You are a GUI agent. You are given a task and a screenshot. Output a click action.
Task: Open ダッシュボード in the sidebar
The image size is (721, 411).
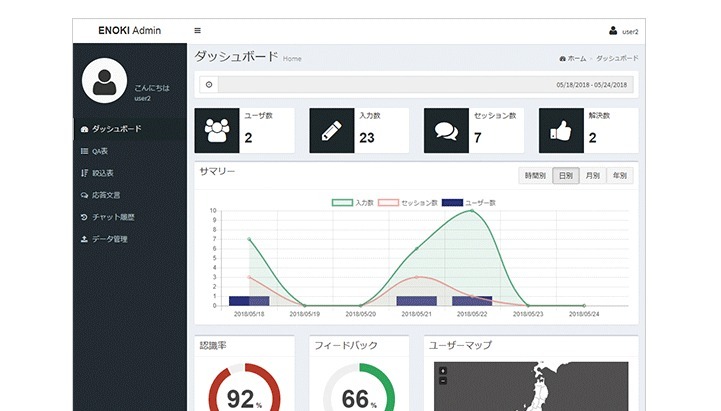point(130,129)
